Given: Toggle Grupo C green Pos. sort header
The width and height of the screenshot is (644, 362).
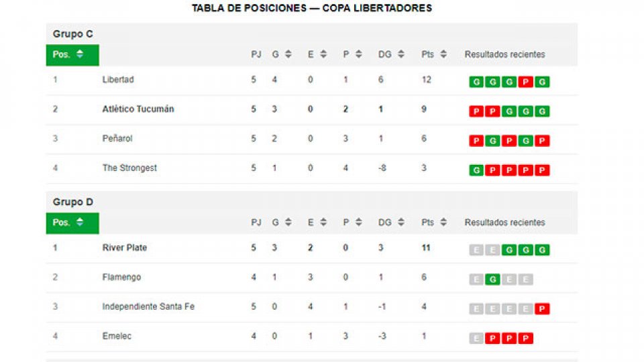Looking at the screenshot, I should point(72,55).
